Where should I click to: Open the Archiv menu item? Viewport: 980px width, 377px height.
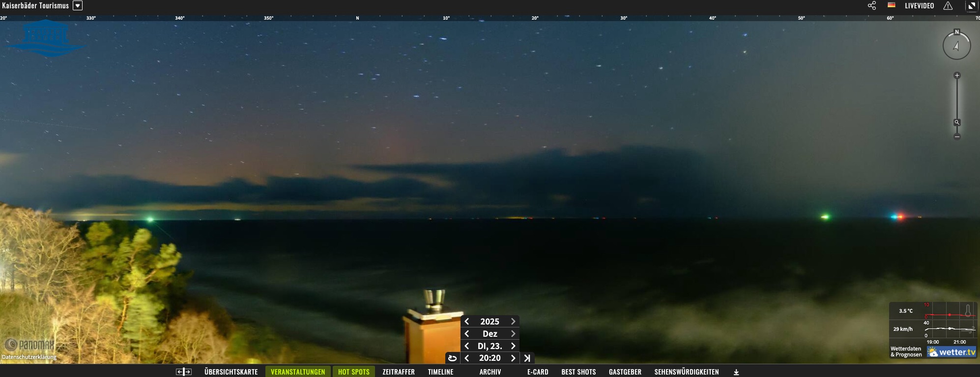490,372
